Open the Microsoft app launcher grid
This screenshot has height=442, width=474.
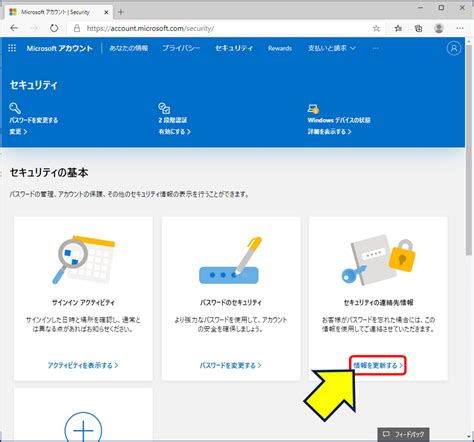(x=12, y=48)
